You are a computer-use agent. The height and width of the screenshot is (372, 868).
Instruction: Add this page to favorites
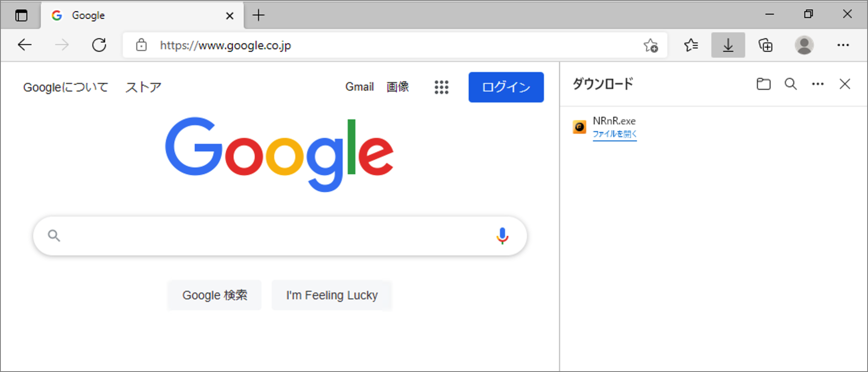tap(651, 45)
